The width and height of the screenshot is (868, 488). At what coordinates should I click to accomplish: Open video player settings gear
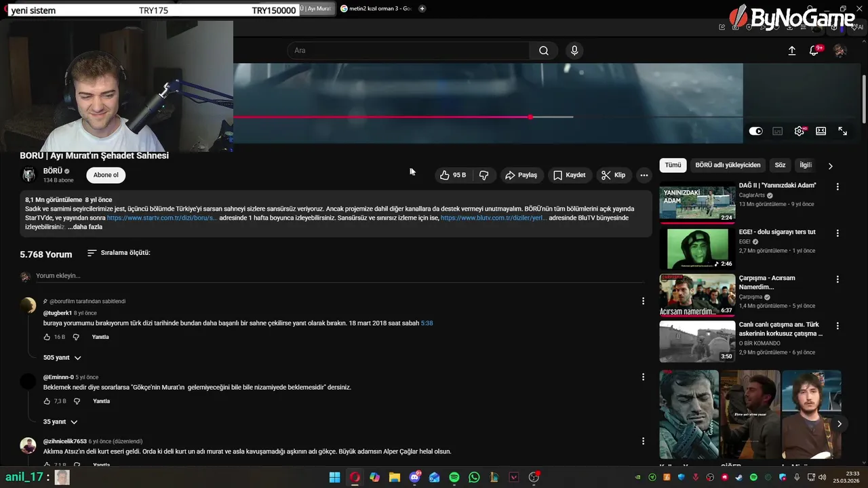click(x=800, y=131)
